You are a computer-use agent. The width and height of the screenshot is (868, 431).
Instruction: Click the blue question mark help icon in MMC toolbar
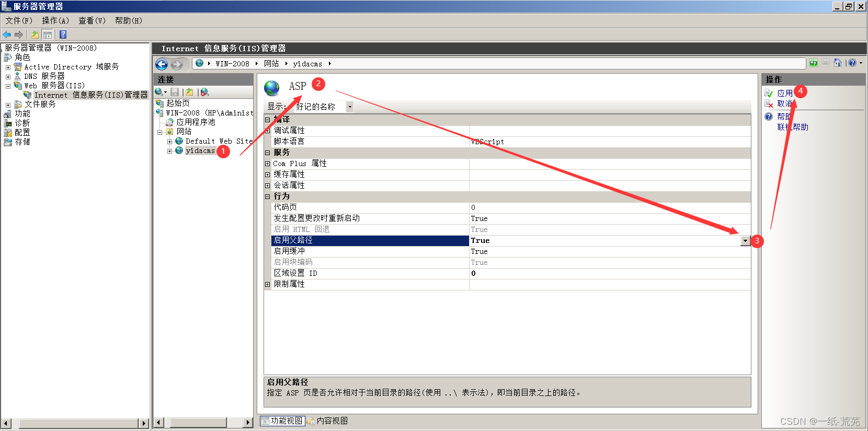click(x=63, y=34)
